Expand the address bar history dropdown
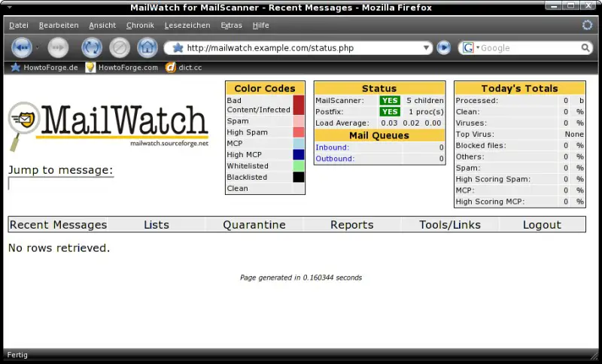This screenshot has height=364, width=602. pyautogui.click(x=426, y=48)
